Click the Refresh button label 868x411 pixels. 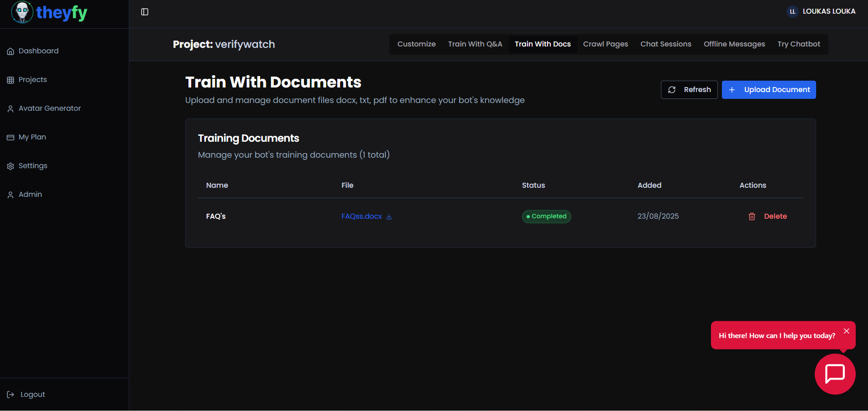[x=697, y=90]
